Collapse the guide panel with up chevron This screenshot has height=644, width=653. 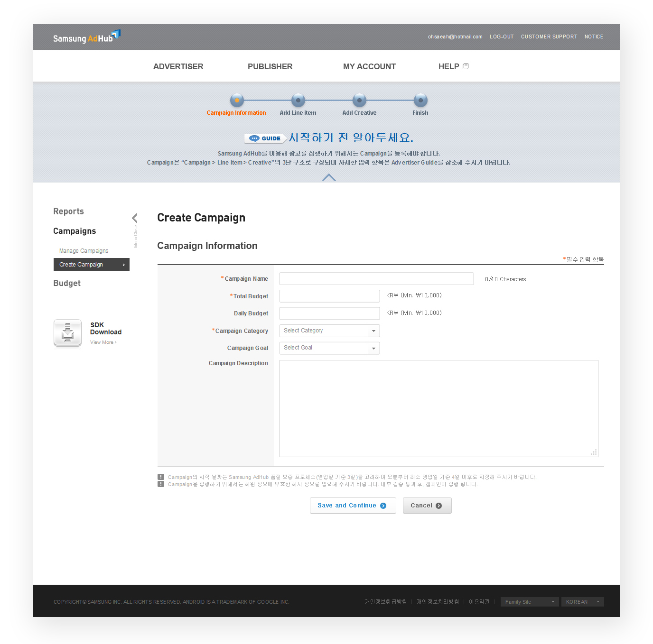328,177
